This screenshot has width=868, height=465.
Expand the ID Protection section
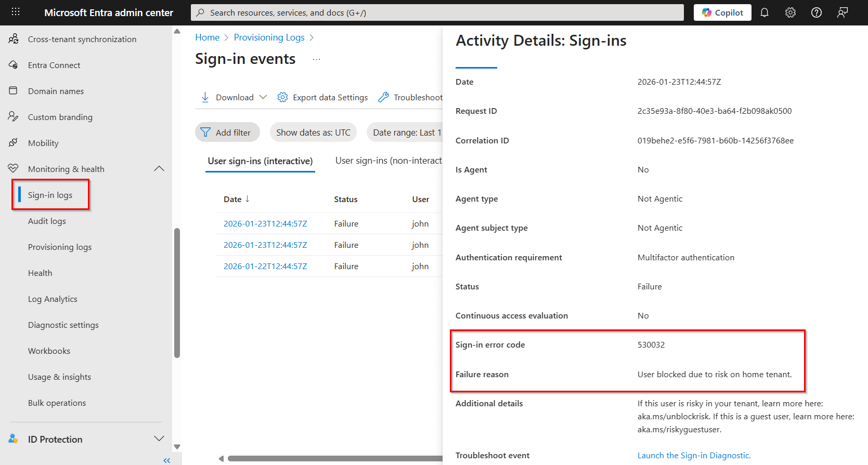point(159,439)
